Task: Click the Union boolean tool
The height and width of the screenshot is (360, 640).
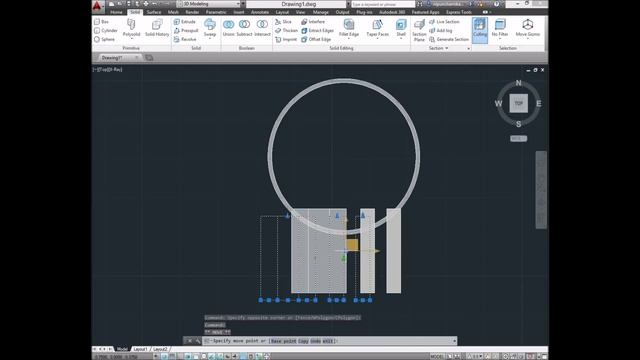Action: 229,28
